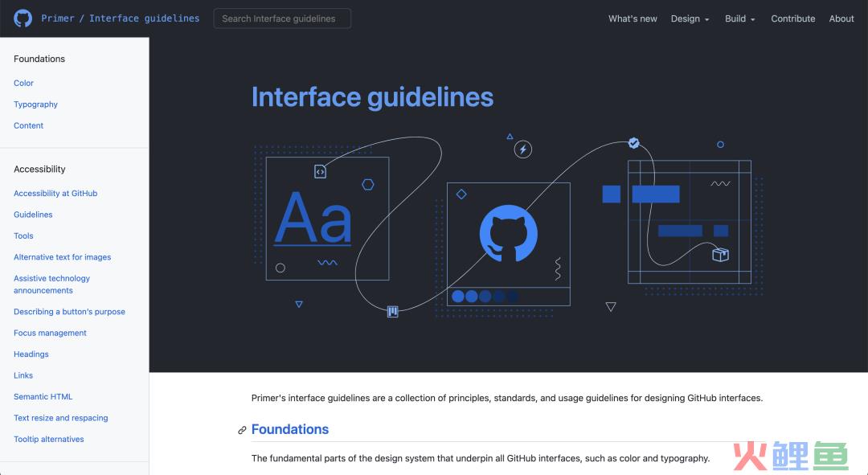Open Describing a button's purpose page

click(69, 312)
